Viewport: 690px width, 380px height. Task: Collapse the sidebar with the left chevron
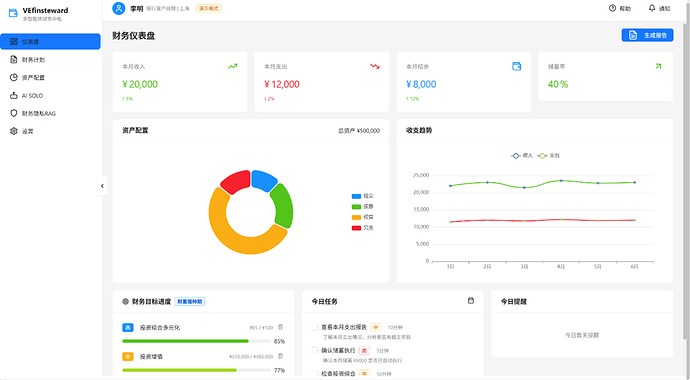click(x=102, y=186)
